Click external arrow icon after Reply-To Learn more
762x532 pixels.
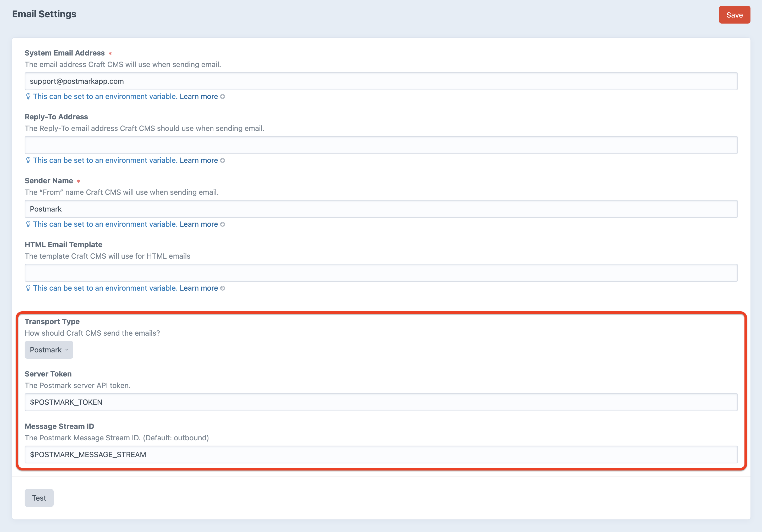click(x=223, y=160)
